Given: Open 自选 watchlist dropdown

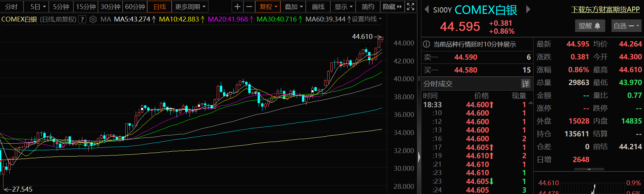Looking at the screenshot, I should (x=626, y=26).
